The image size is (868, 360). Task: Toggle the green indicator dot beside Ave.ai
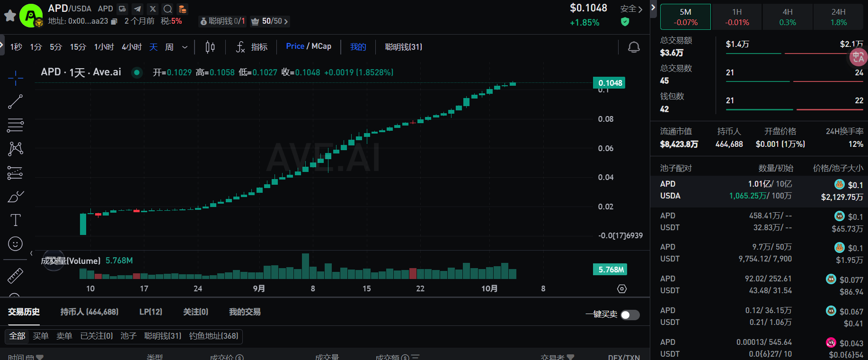(137, 72)
